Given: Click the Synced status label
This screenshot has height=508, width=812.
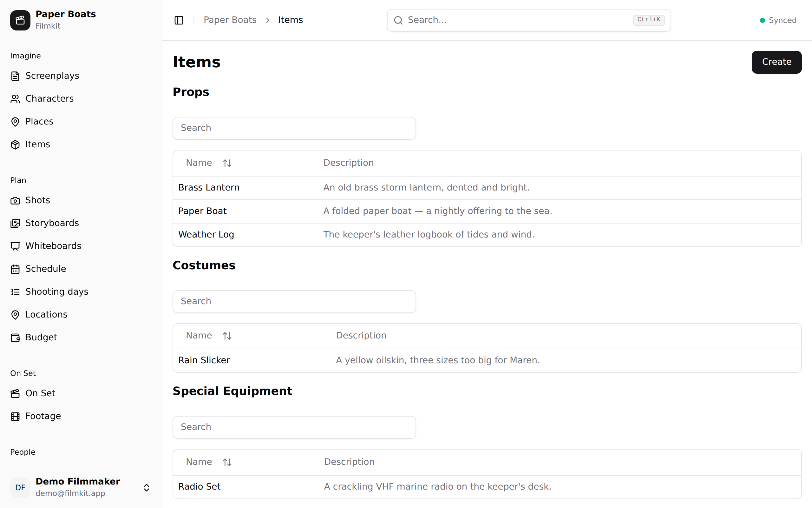Looking at the screenshot, I should click(x=783, y=21).
